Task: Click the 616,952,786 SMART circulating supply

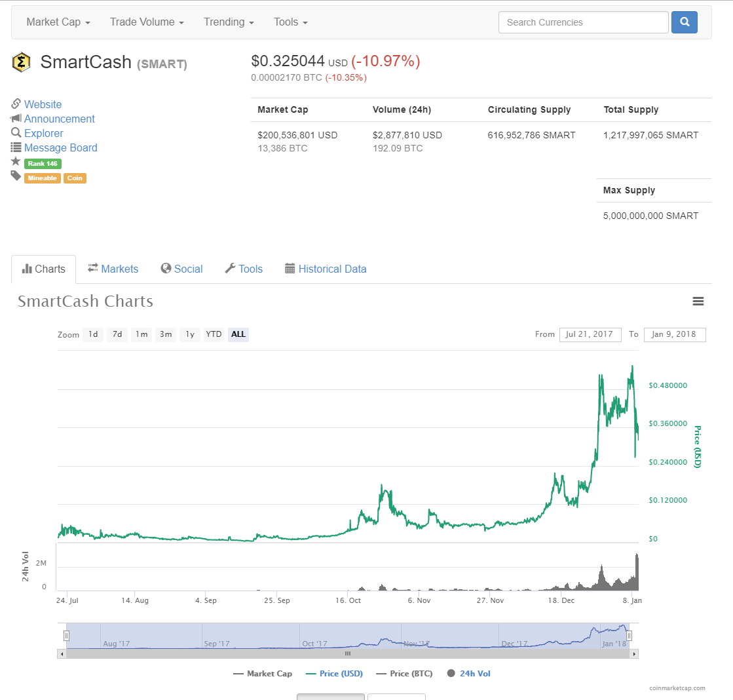Action: click(x=531, y=135)
